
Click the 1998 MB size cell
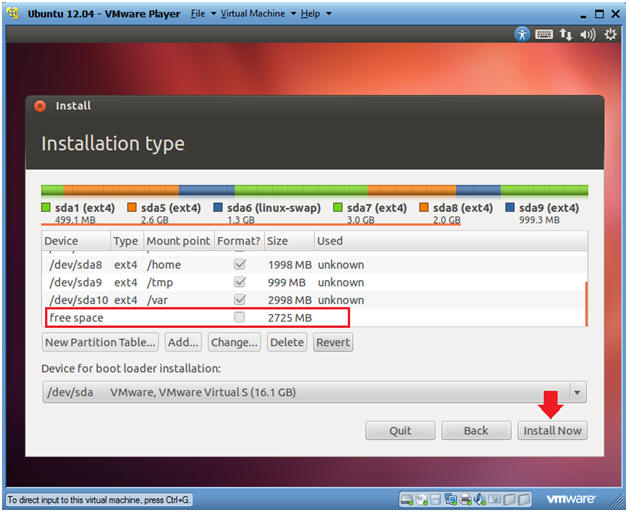point(290,265)
